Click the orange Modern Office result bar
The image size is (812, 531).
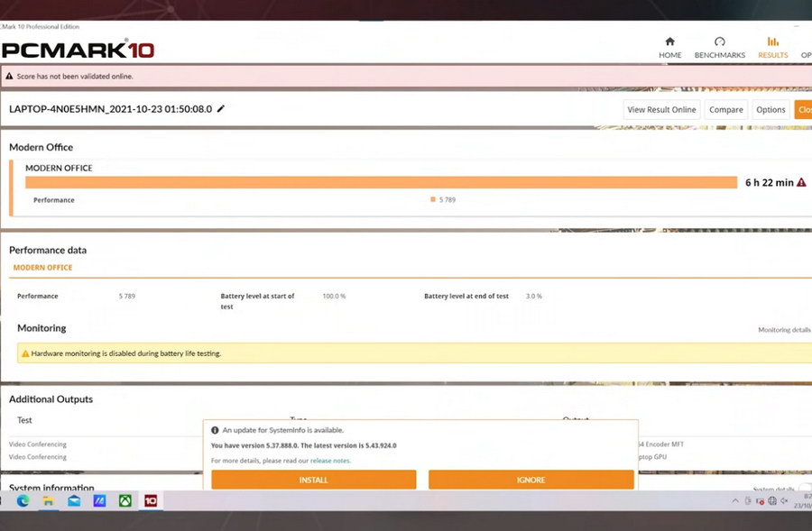(381, 182)
